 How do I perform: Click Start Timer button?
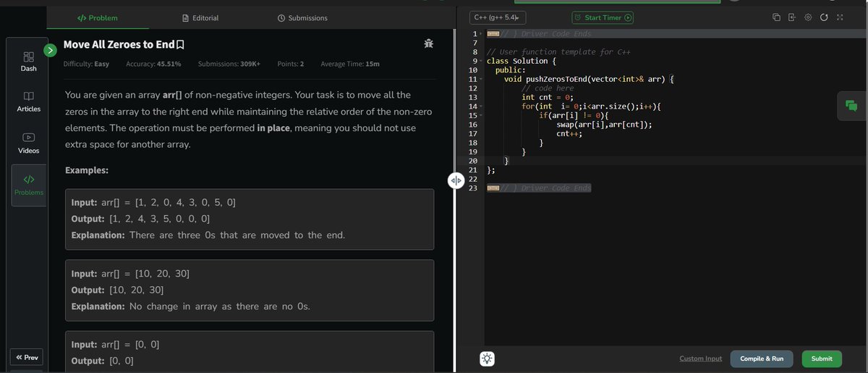tap(603, 17)
